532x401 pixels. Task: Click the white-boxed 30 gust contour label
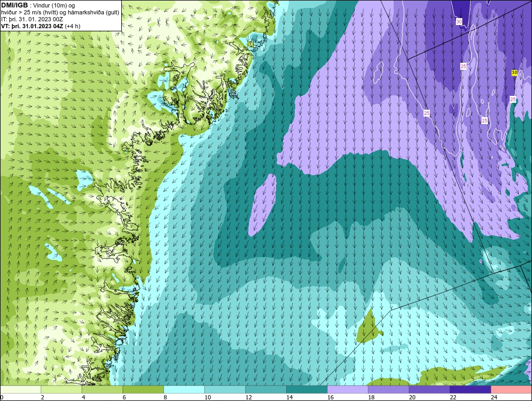459,22
